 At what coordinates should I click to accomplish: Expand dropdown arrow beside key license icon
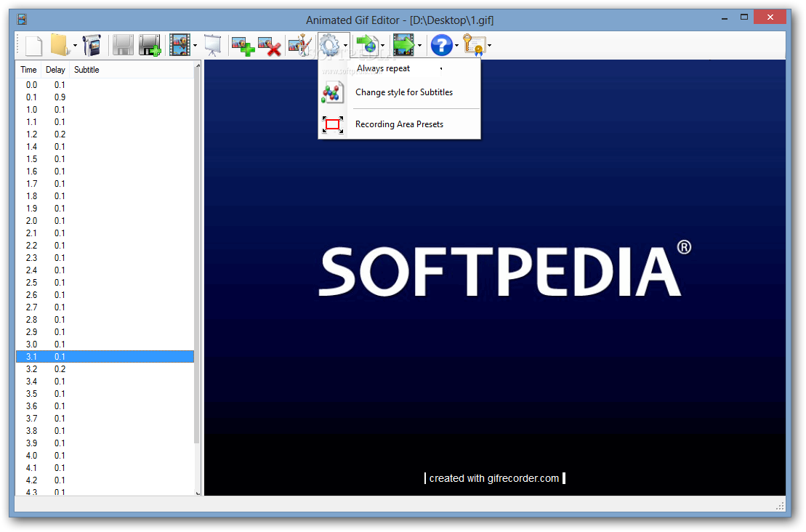click(x=489, y=46)
